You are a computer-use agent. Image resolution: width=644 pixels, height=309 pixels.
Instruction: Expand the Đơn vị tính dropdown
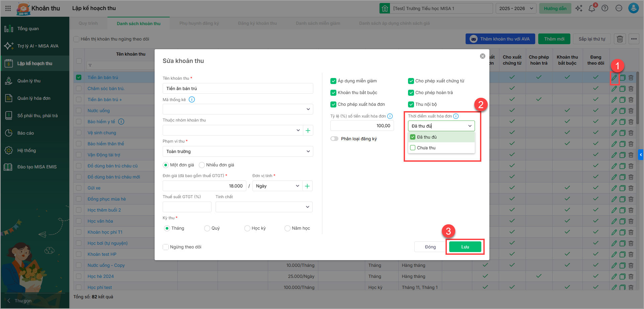pos(277,186)
